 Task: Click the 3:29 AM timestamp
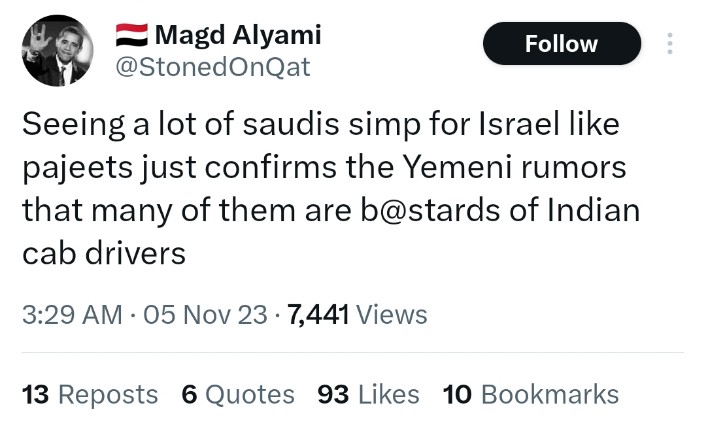pyautogui.click(x=71, y=315)
